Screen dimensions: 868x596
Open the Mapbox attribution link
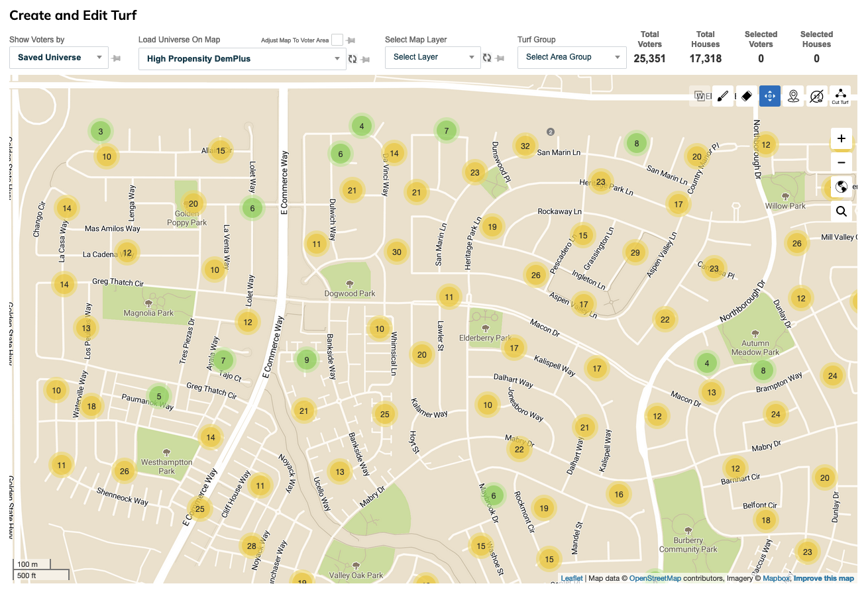coord(777,578)
